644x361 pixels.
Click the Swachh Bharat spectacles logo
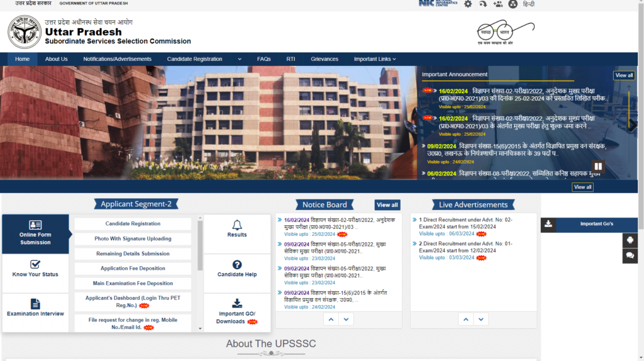coord(506,32)
